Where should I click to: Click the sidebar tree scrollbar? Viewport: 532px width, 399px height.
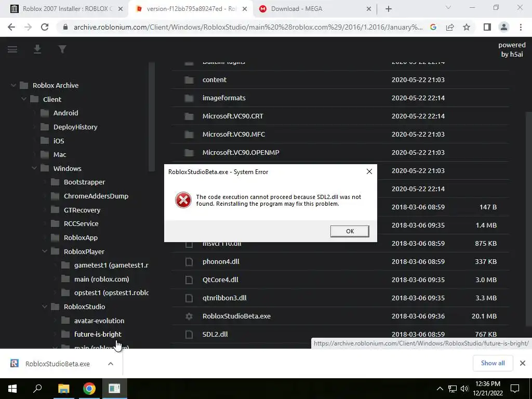(152, 117)
